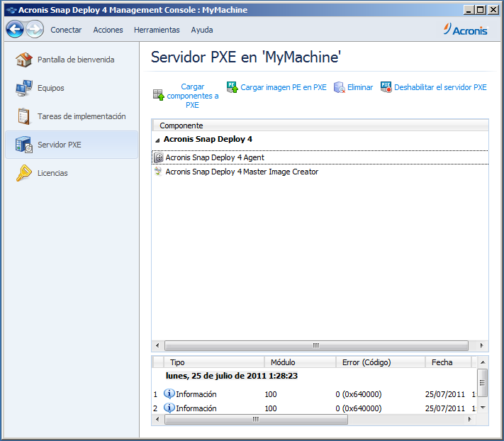Open the Herramientas menu
The height and width of the screenshot is (441, 504).
coord(157,30)
